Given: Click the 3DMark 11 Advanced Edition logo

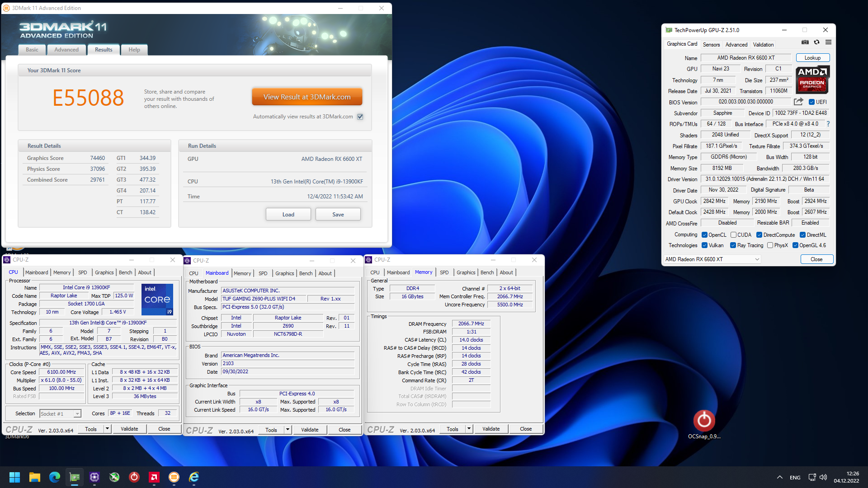Looking at the screenshot, I should [63, 30].
